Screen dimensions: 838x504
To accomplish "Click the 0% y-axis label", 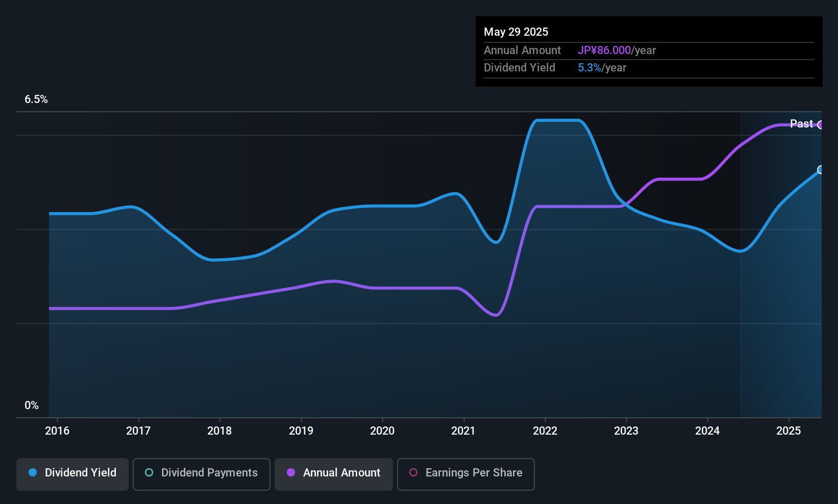I will 32,406.
